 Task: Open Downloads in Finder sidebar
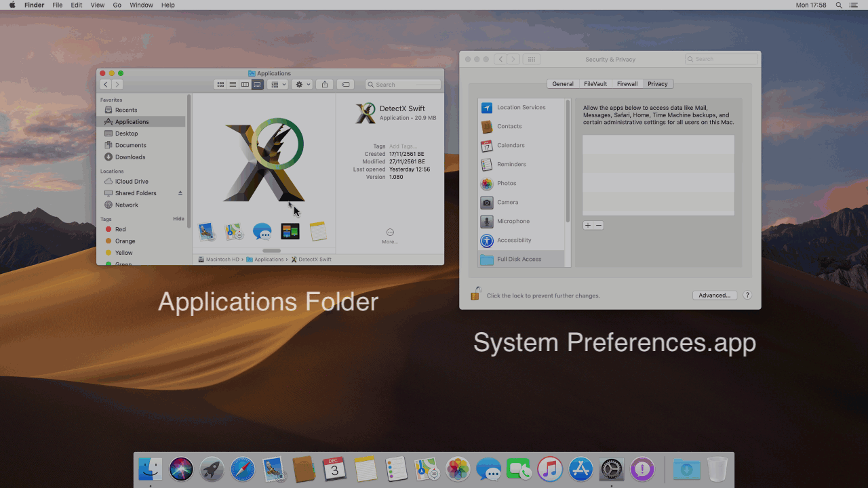tap(130, 157)
